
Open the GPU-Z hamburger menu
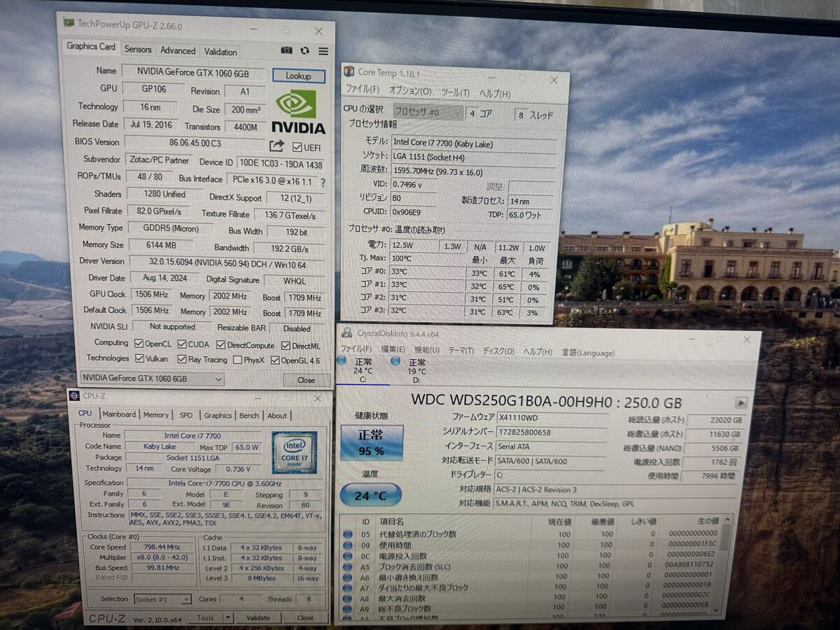pyautogui.click(x=323, y=51)
